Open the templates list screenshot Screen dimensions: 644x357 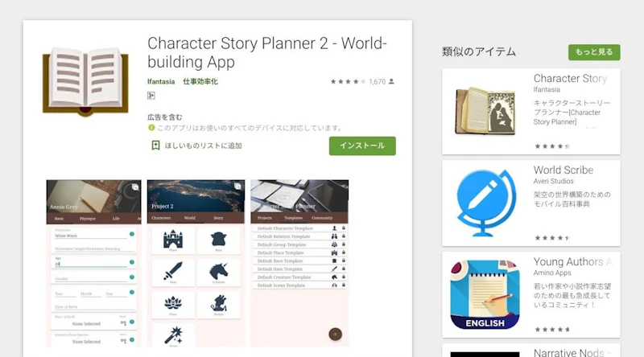click(x=299, y=263)
